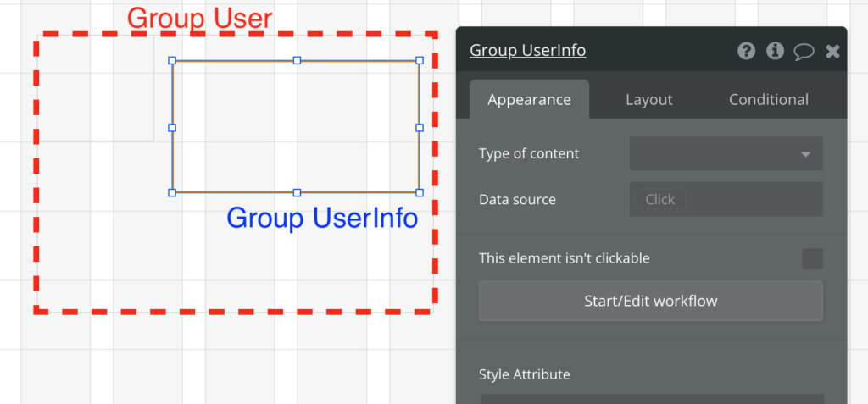Screen dimensions: 868x404
Task: Open the Style Attribute dropdown field
Action: point(652,398)
